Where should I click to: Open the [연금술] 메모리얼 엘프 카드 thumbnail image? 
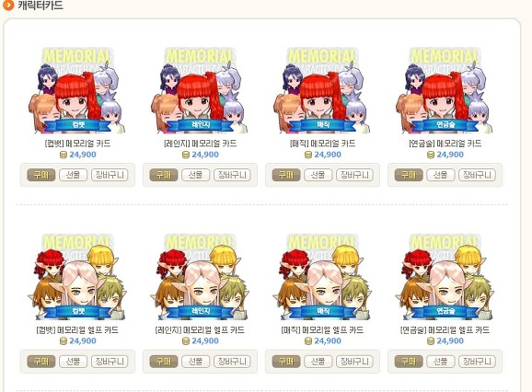click(x=445, y=277)
